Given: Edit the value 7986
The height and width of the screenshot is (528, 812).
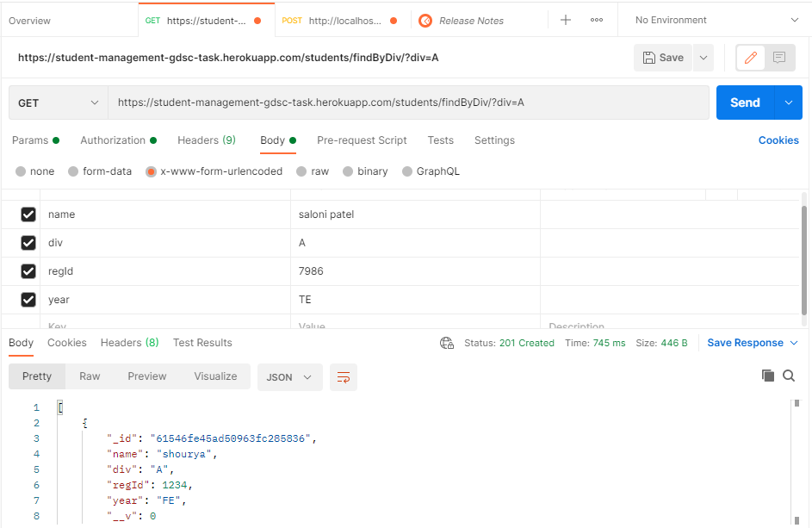Looking at the screenshot, I should (x=415, y=271).
